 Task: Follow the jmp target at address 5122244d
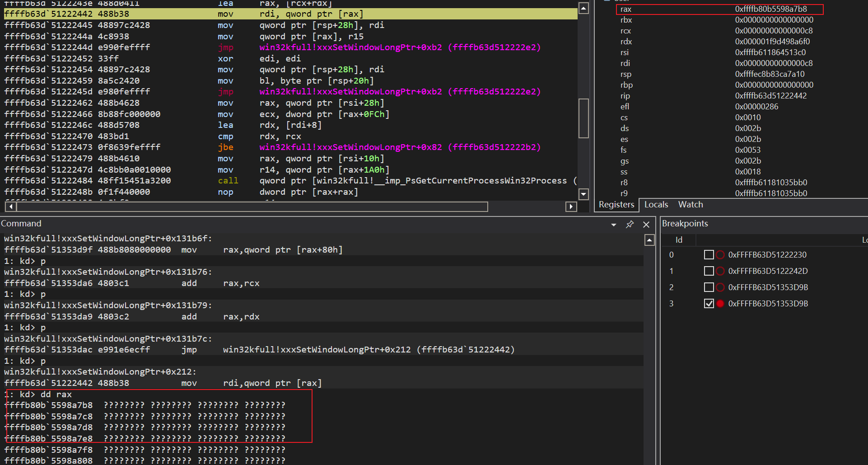(400, 47)
